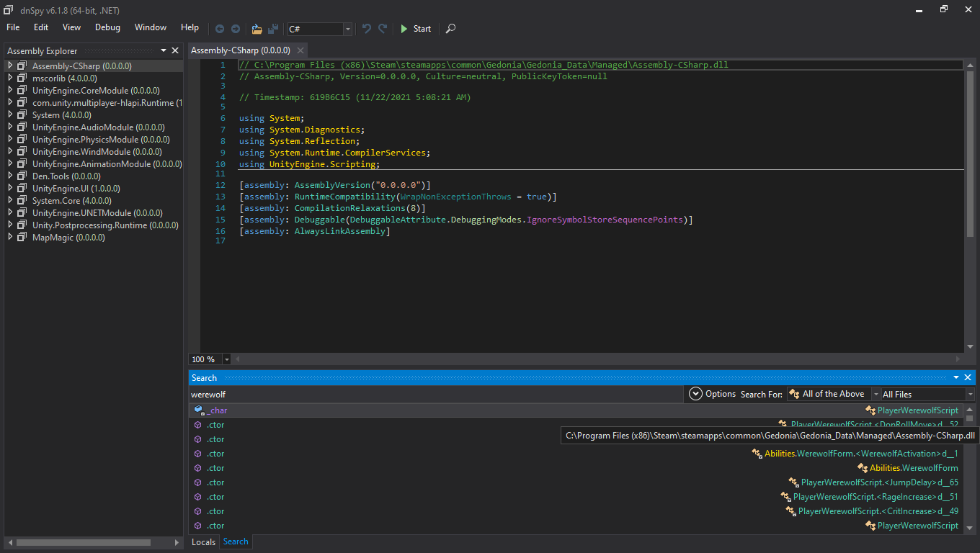This screenshot has width=980, height=553.
Task: Click the Undo toolbar icon
Action: (367, 29)
